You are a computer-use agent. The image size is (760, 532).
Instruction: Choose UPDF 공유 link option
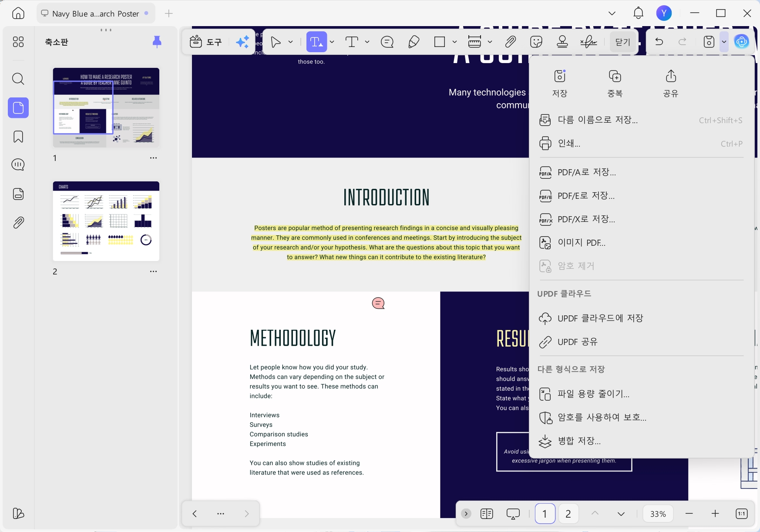(x=641, y=342)
